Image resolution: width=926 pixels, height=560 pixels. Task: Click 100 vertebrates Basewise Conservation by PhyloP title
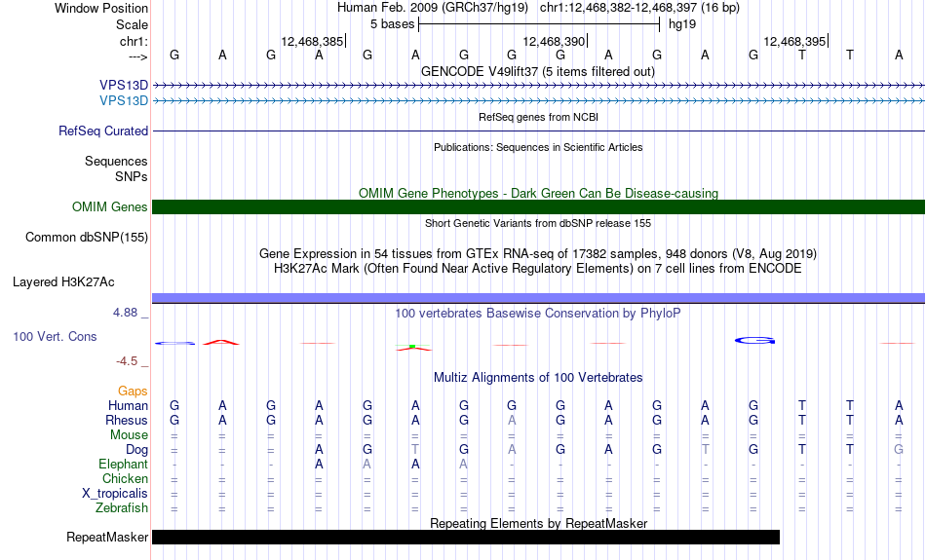pyautogui.click(x=538, y=314)
